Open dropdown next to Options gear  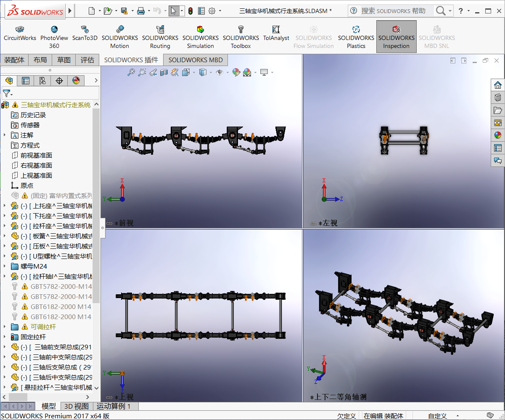click(x=220, y=11)
